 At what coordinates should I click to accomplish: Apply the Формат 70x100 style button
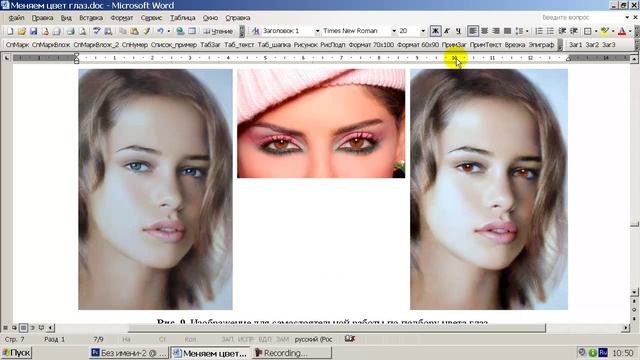(x=371, y=44)
